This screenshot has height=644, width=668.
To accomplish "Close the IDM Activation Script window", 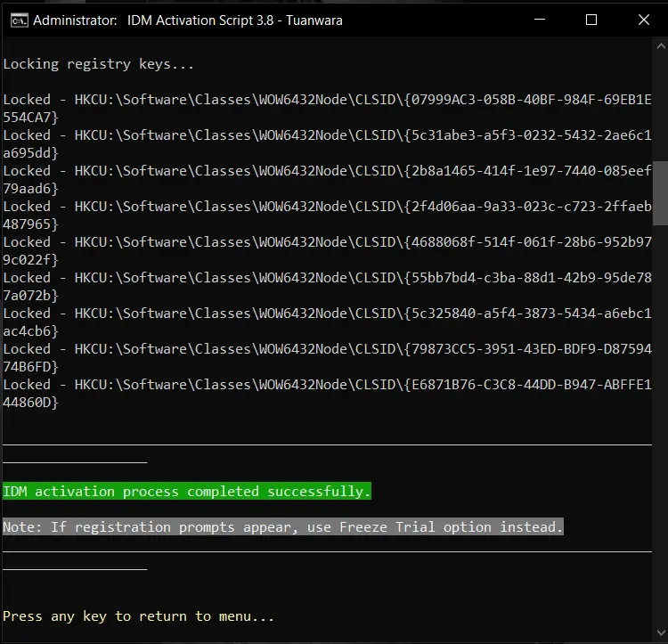I will (x=643, y=20).
